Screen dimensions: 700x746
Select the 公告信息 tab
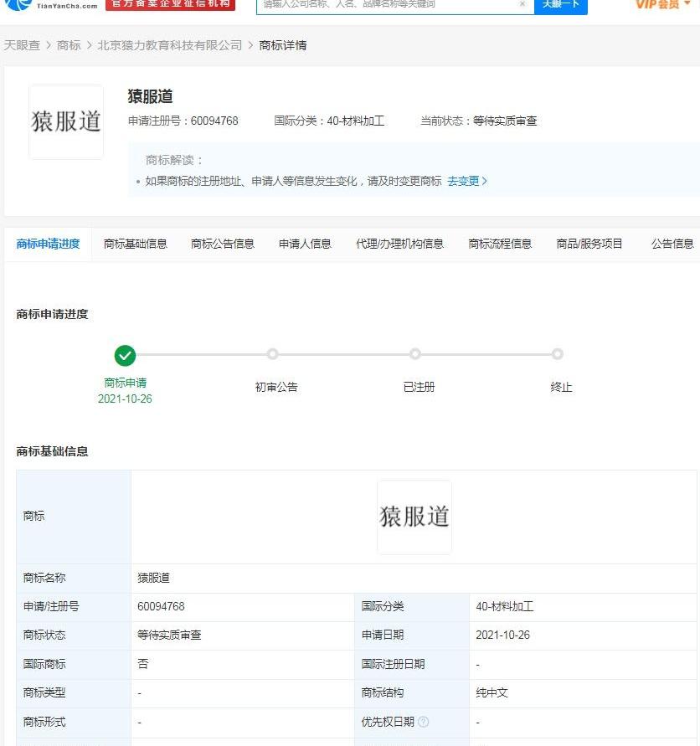click(x=672, y=244)
